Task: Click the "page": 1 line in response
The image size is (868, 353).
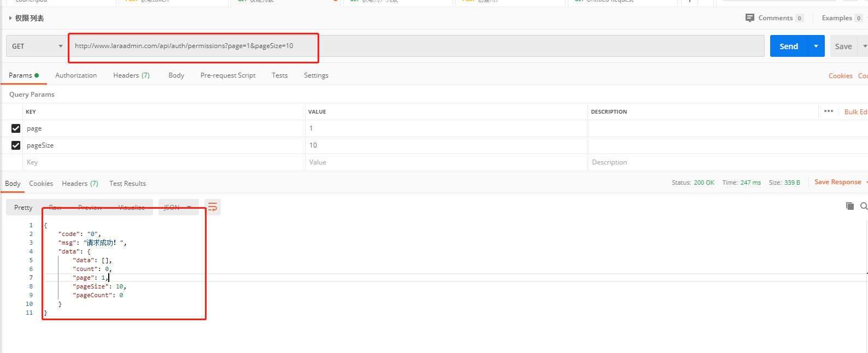Action: 91,278
